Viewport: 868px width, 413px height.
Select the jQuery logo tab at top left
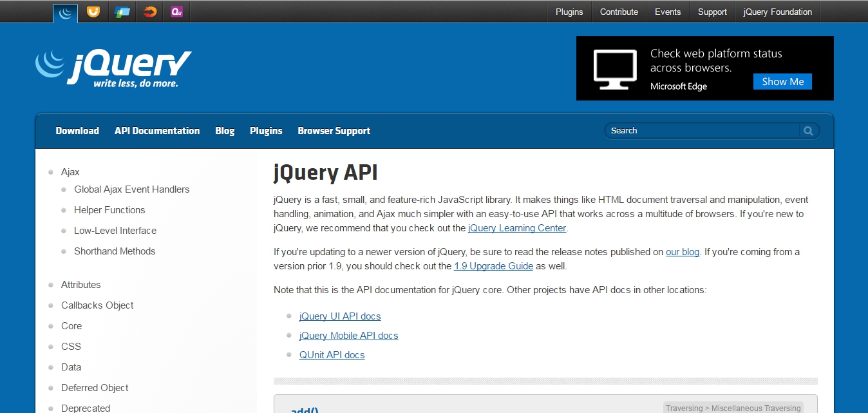coord(64,12)
